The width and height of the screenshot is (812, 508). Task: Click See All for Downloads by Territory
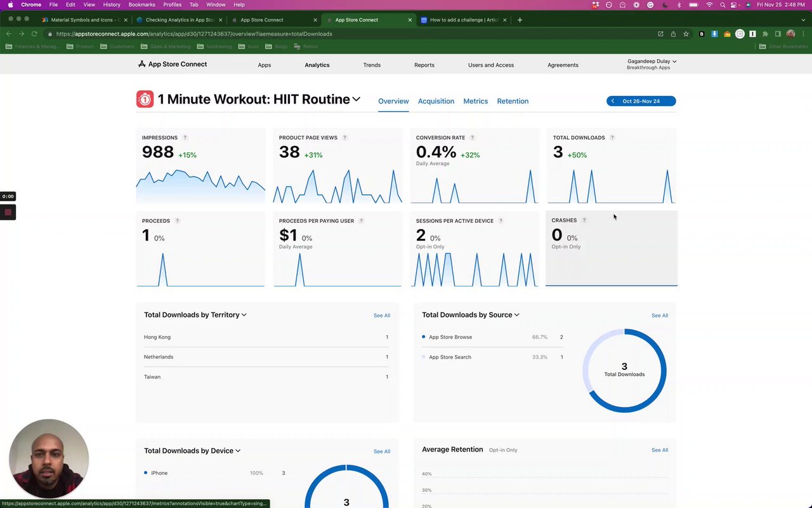point(382,316)
